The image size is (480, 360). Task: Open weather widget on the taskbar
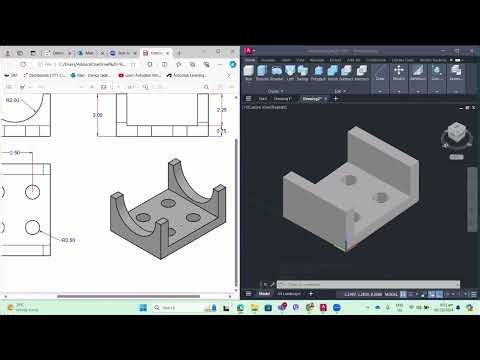click(23, 307)
